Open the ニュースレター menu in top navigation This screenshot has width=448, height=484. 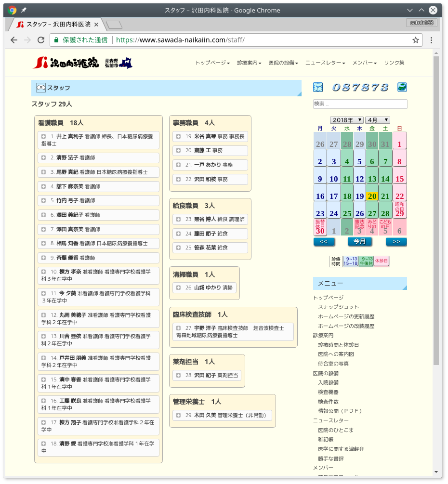325,63
